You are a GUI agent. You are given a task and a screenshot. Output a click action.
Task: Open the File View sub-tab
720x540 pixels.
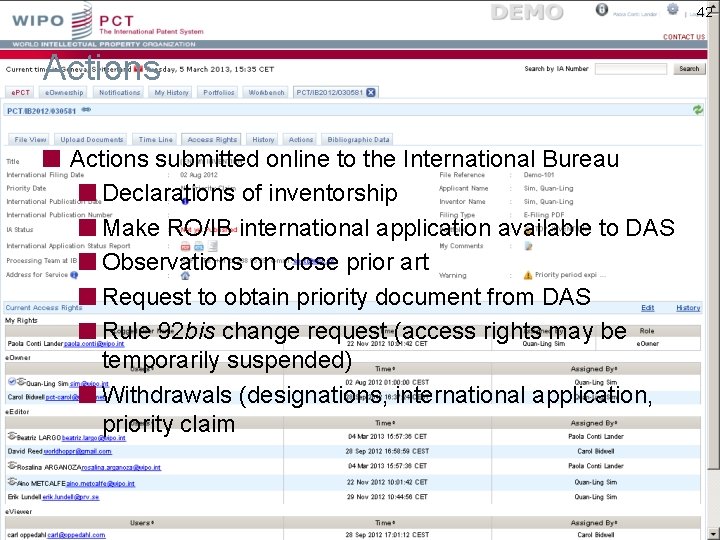click(30, 140)
